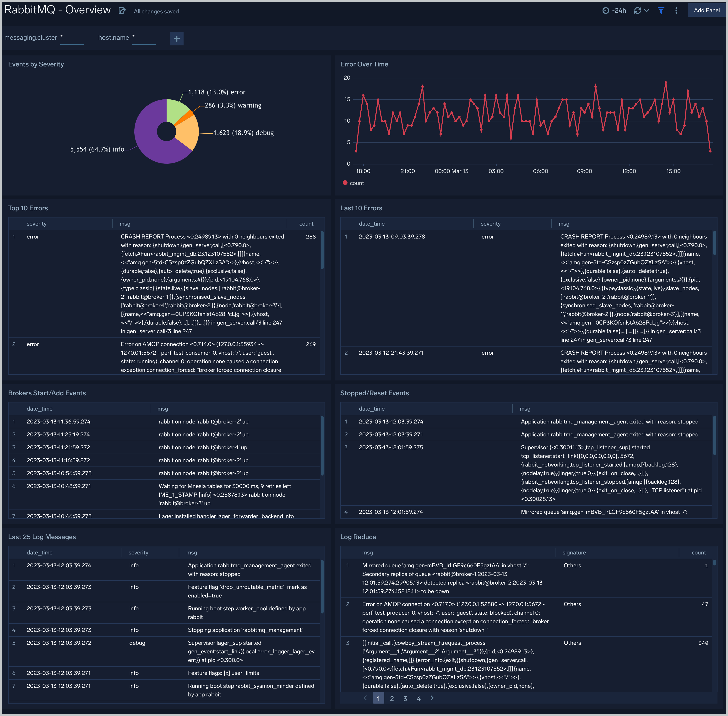Click timestamp 2023-03-12-21:43:39.271 in Last 10 Errors
The height and width of the screenshot is (716, 728).
(391, 353)
